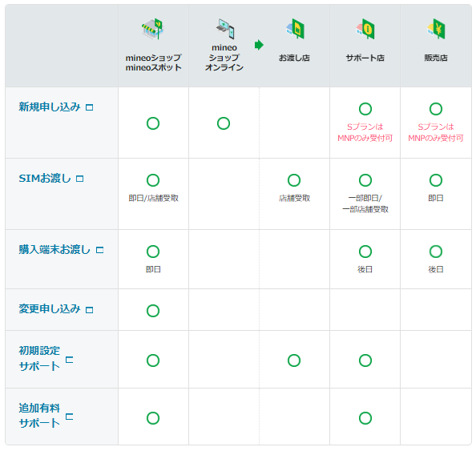This screenshot has width=476, height=451.
Task: Click the お渡し店 SIM signboard icon
Action: point(295,29)
